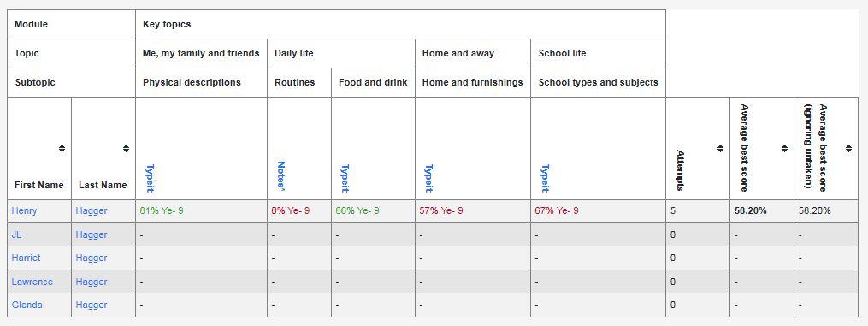Select Harriet in the student list
This screenshot has width=868, height=326.
pos(26,258)
